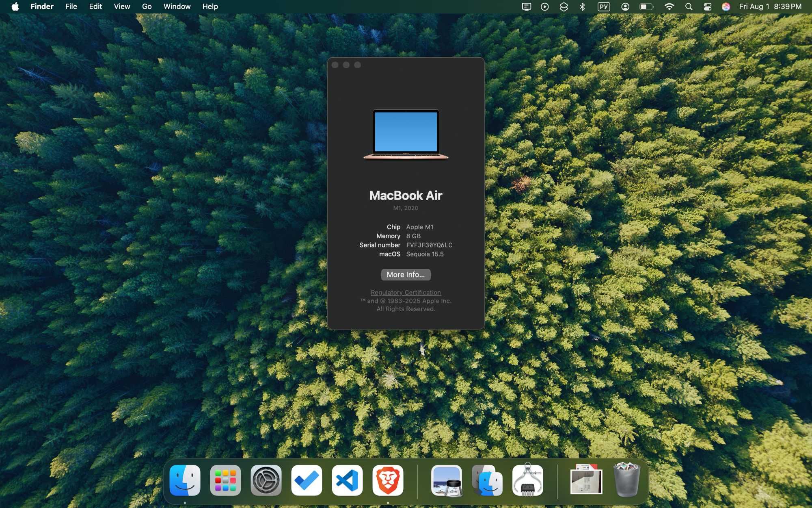
Task: Click the Sequoia 15.5 version text
Action: click(x=425, y=254)
